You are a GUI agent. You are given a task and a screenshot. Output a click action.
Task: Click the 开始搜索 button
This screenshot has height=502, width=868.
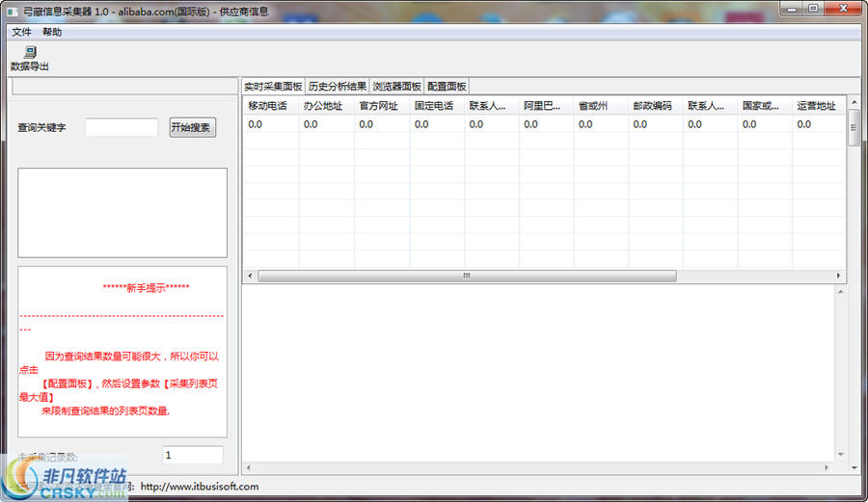[192, 127]
